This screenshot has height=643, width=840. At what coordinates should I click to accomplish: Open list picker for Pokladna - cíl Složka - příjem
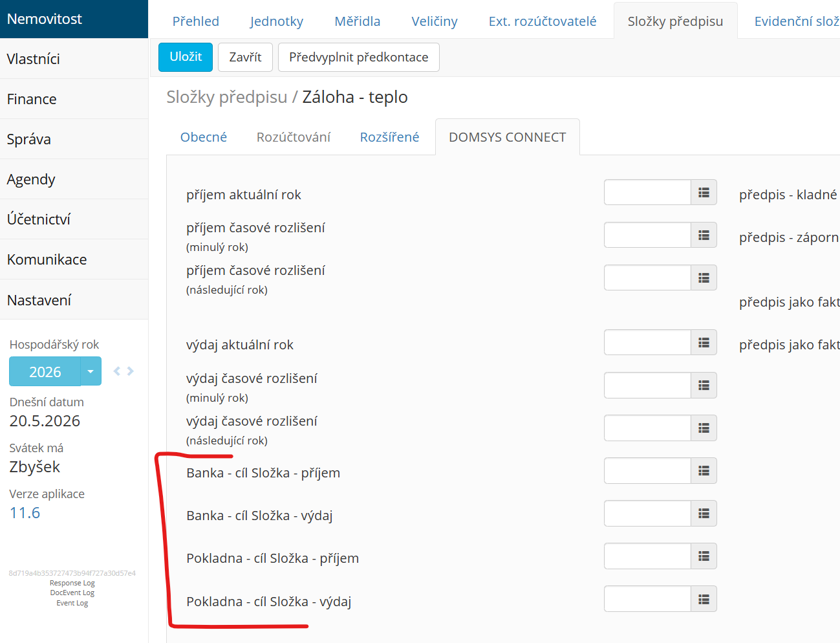tap(704, 556)
